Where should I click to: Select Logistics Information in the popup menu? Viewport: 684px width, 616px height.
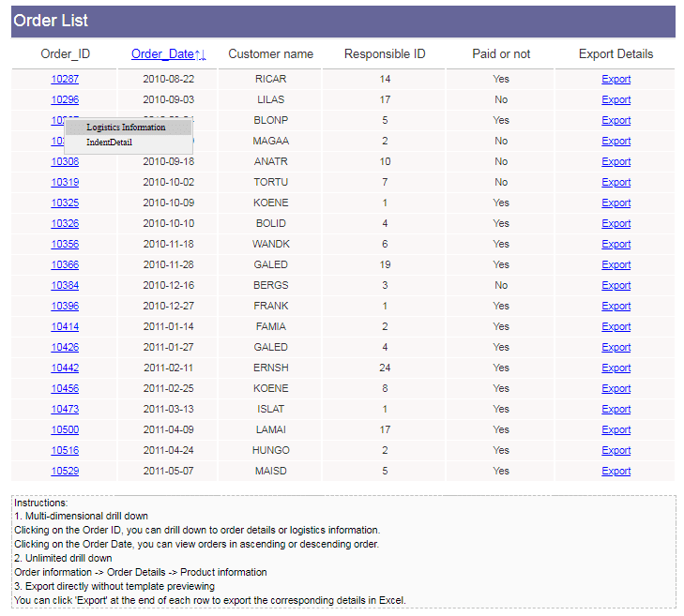[129, 128]
